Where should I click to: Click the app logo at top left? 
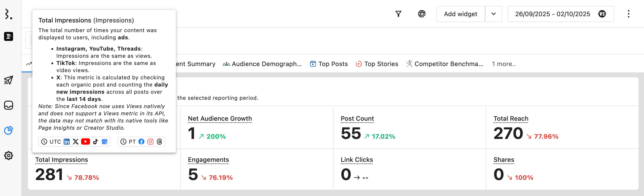[x=9, y=14]
